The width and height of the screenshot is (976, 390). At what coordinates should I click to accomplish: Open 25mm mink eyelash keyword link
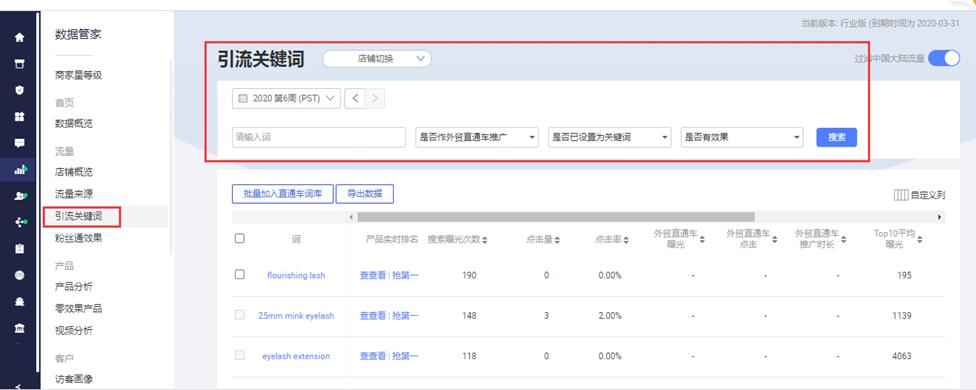pyautogui.click(x=296, y=315)
